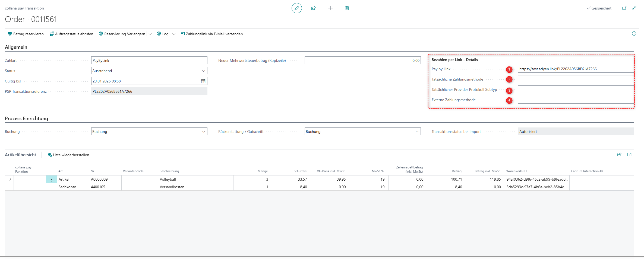The width and height of the screenshot is (644, 259).
Task: Click the VK-Preis column header
Action: [x=300, y=171]
